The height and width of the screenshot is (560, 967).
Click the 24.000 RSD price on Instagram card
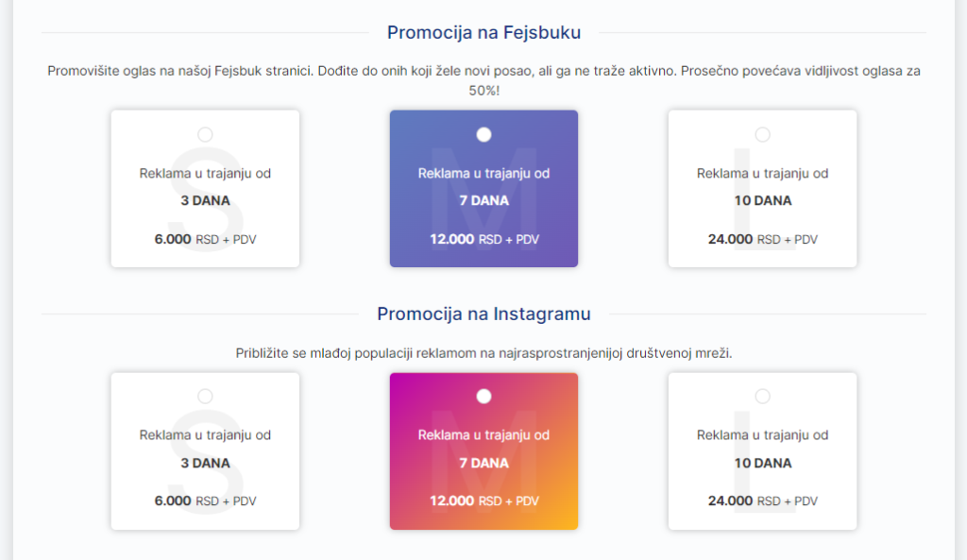click(762, 501)
